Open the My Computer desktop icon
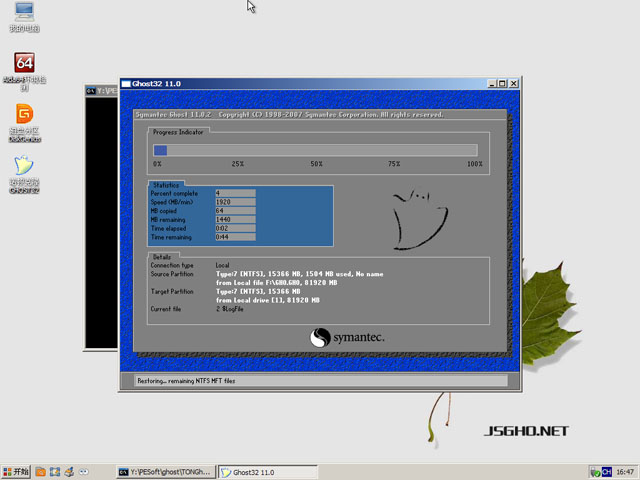The image size is (640, 480). pos(23,12)
